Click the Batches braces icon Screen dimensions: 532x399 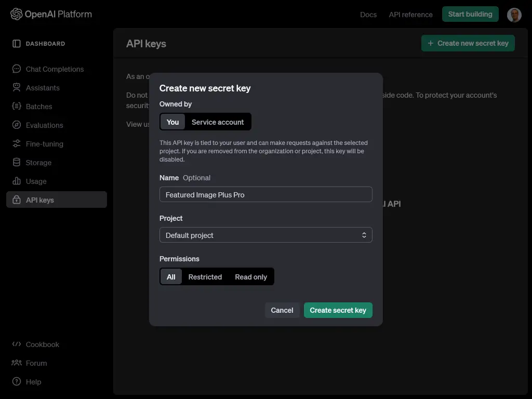16,106
